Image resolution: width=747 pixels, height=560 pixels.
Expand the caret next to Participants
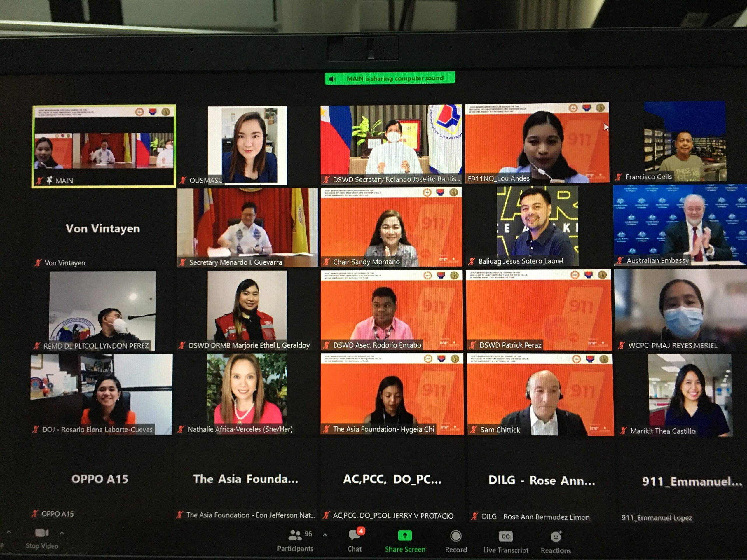[325, 535]
